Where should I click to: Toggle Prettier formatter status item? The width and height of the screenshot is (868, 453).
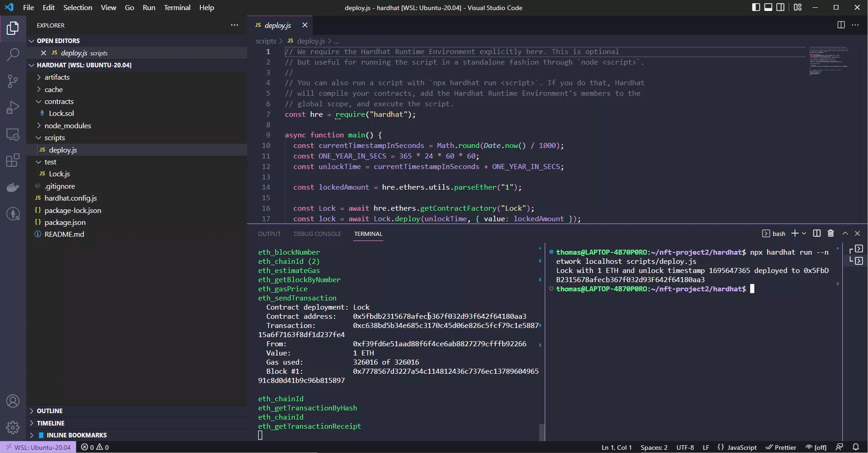click(781, 447)
